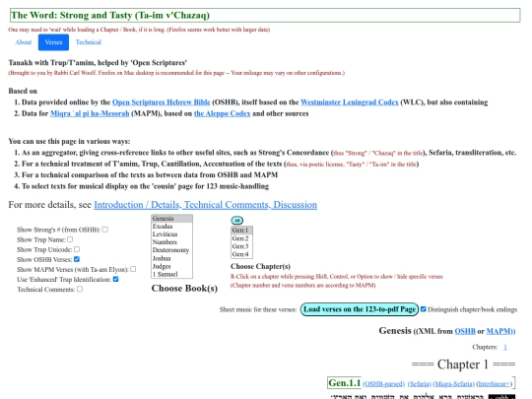Select the Verses tab

tap(53, 42)
